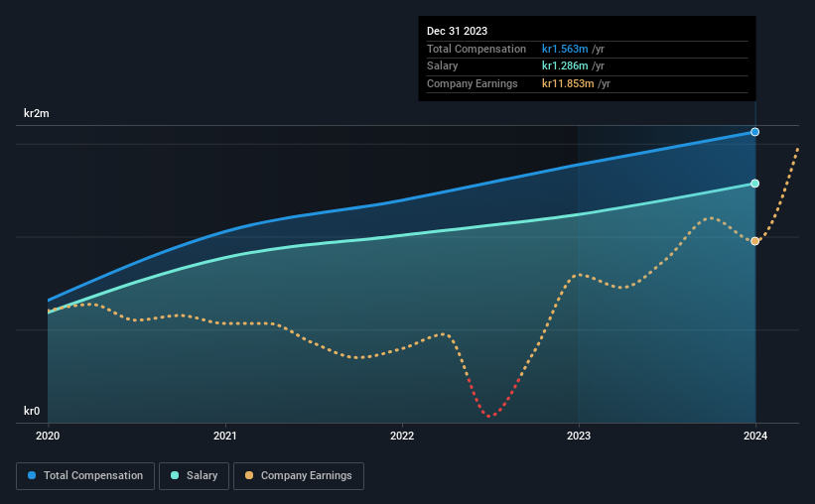Click the Dec 31 2023 tooltip date
Viewport: 815px width, 504px height.
[x=457, y=31]
